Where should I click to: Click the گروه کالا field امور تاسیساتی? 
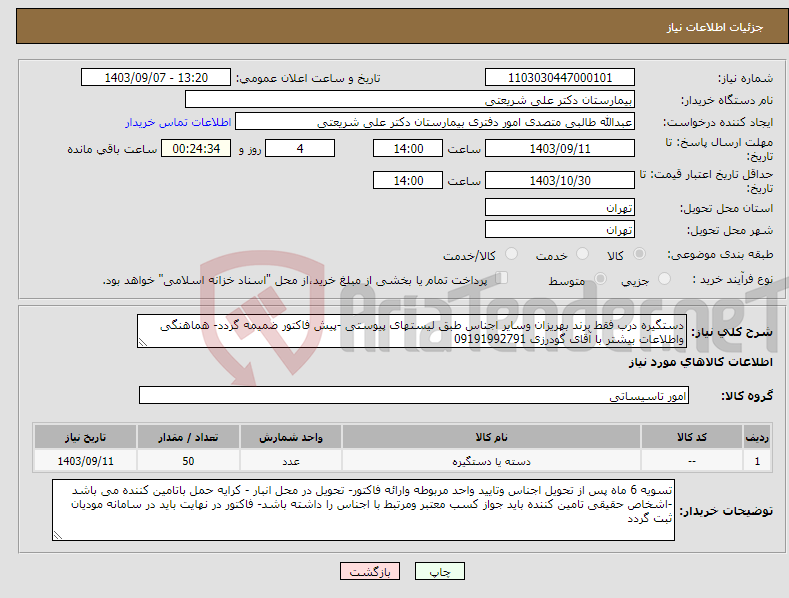(x=414, y=395)
